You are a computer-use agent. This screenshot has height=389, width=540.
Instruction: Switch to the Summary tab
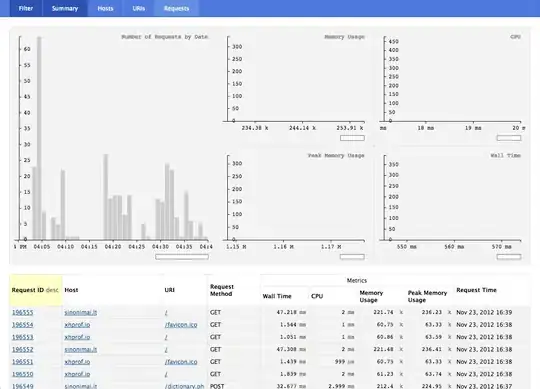65,8
